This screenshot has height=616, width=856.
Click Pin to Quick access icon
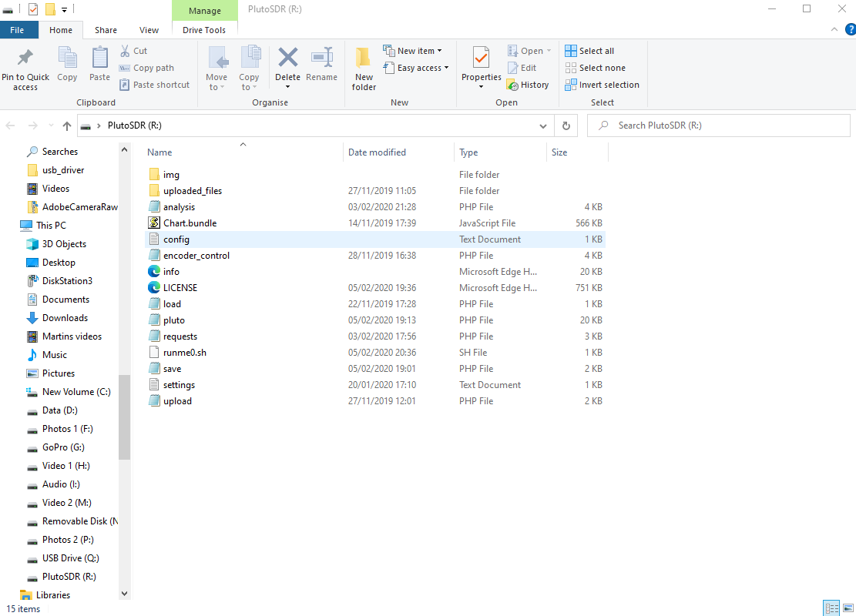coord(25,58)
